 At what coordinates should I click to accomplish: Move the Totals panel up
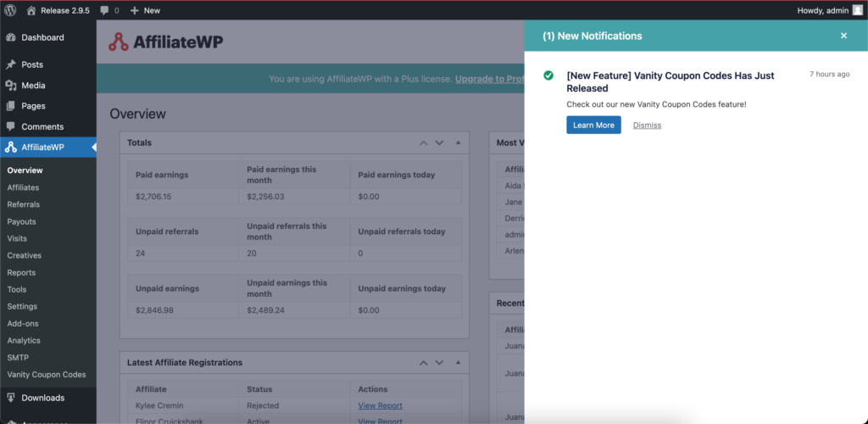pyautogui.click(x=424, y=142)
